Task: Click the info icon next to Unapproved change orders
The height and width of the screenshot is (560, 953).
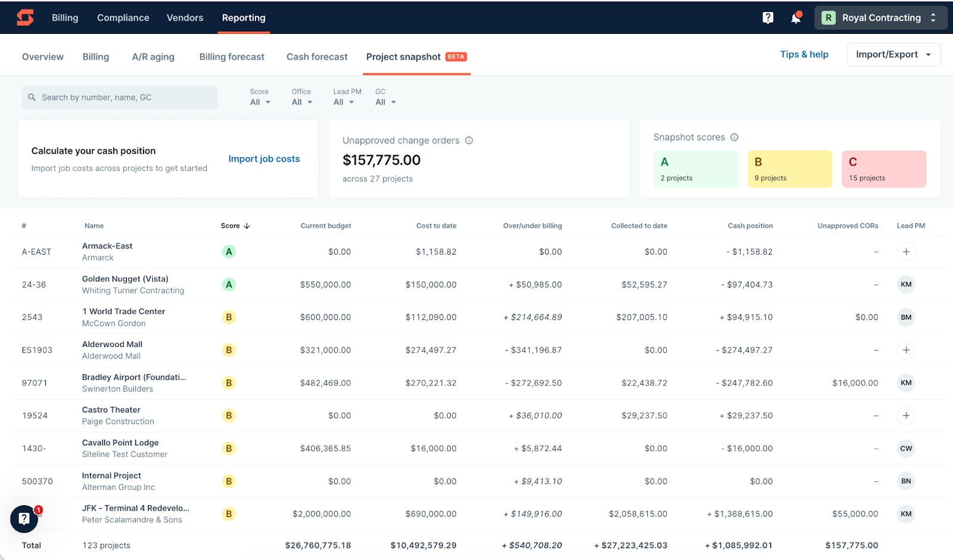Action: [x=469, y=140]
